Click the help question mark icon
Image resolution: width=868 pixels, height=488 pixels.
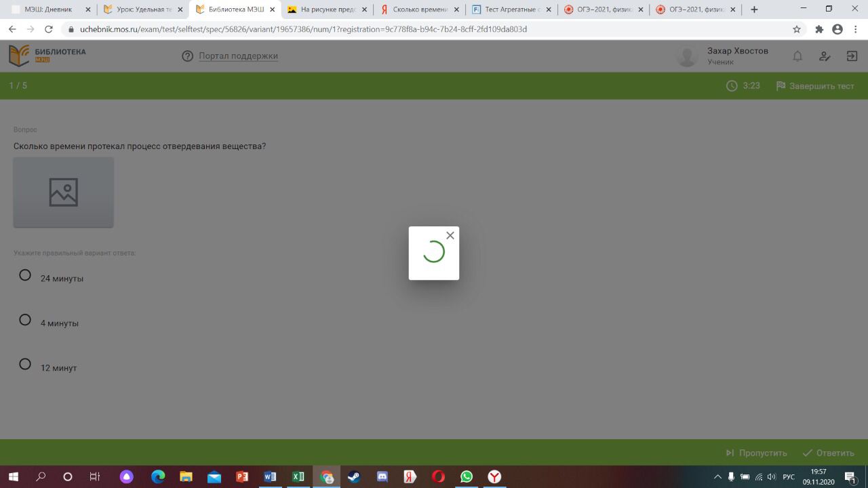(x=188, y=56)
